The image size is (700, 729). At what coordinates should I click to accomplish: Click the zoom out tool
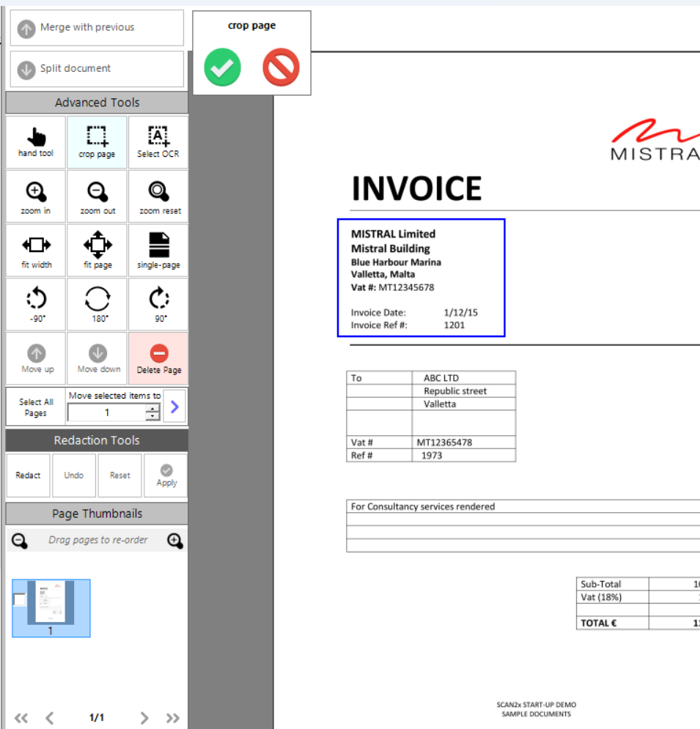tap(97, 197)
